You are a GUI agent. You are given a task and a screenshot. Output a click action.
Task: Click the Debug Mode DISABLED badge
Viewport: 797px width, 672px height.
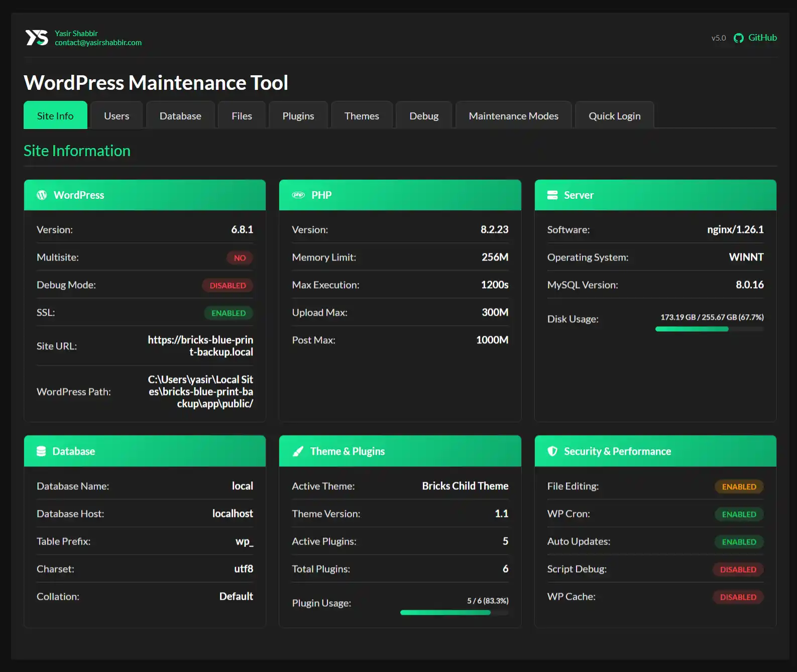pyautogui.click(x=227, y=286)
